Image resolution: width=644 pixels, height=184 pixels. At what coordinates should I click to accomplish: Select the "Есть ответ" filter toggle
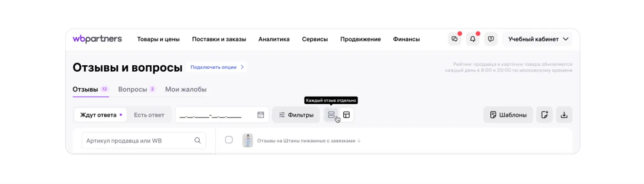pyautogui.click(x=149, y=115)
